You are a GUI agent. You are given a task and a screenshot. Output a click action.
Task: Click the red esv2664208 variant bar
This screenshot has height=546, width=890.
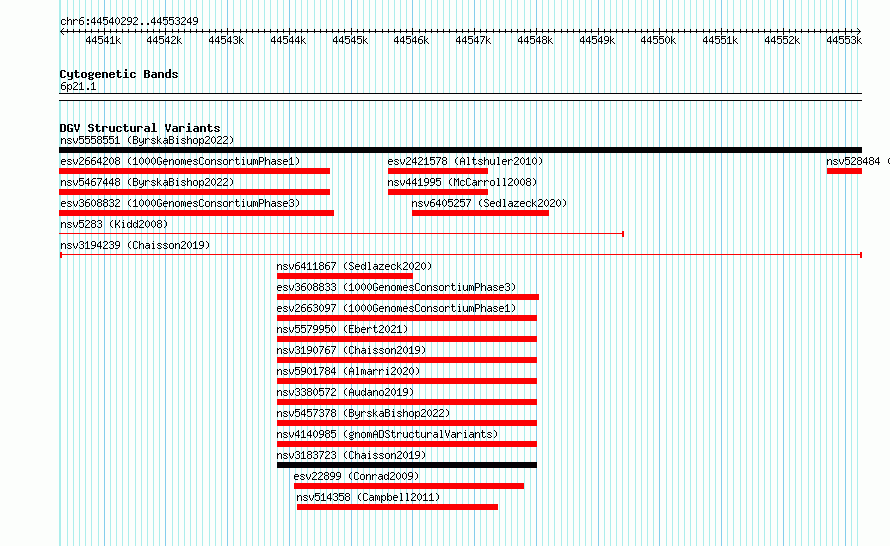point(195,171)
